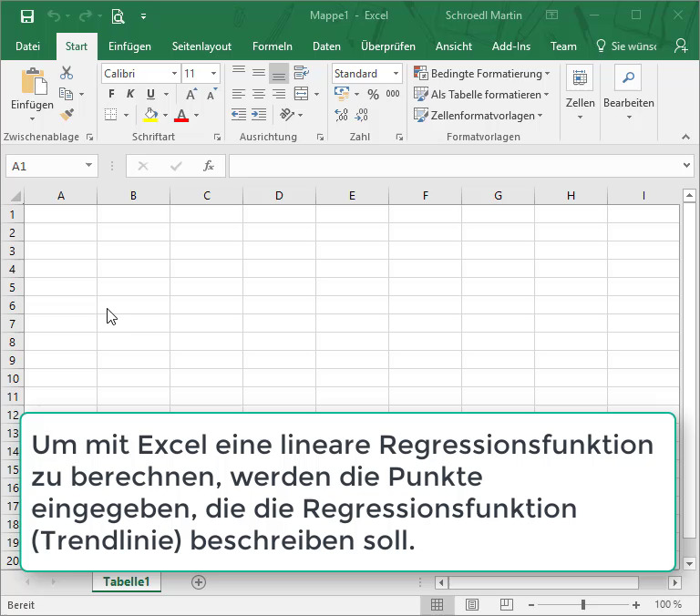Screen dimensions: 700x616
Task: Apply thousands separator 000 format
Action: point(393,94)
